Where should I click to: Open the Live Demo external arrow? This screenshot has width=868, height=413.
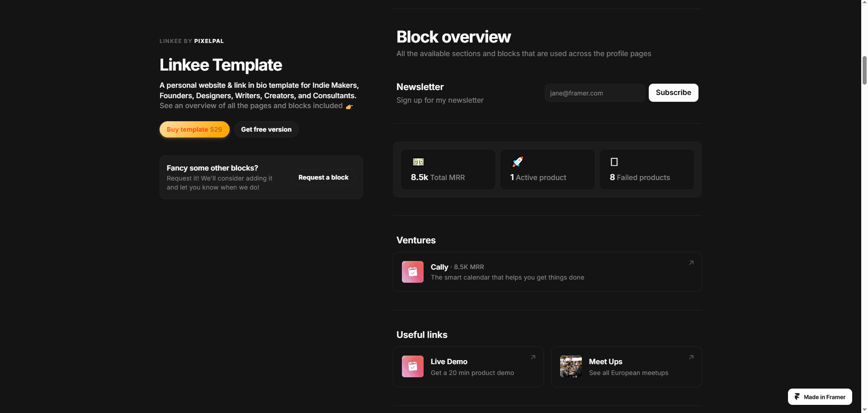pos(533,357)
